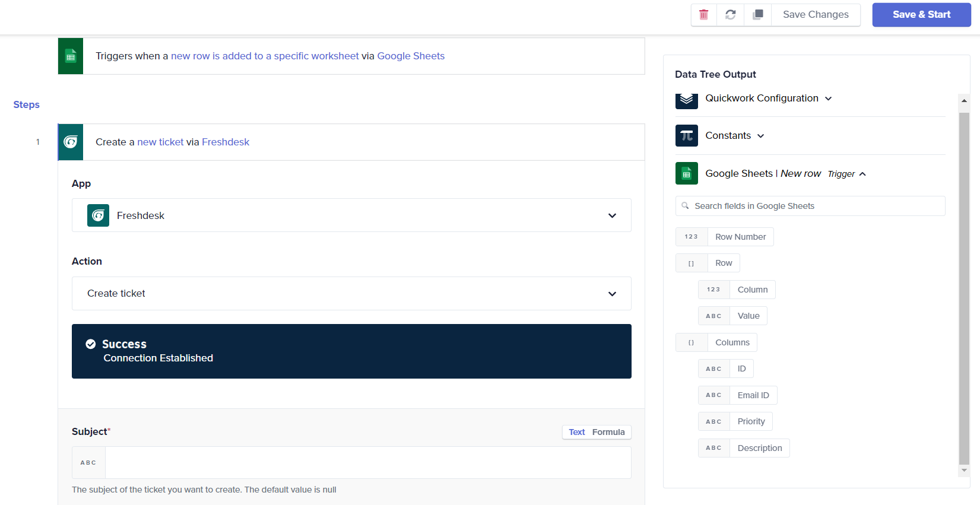Click the Quickwork Configuration icon
This screenshot has height=505, width=980.
coord(687,100)
